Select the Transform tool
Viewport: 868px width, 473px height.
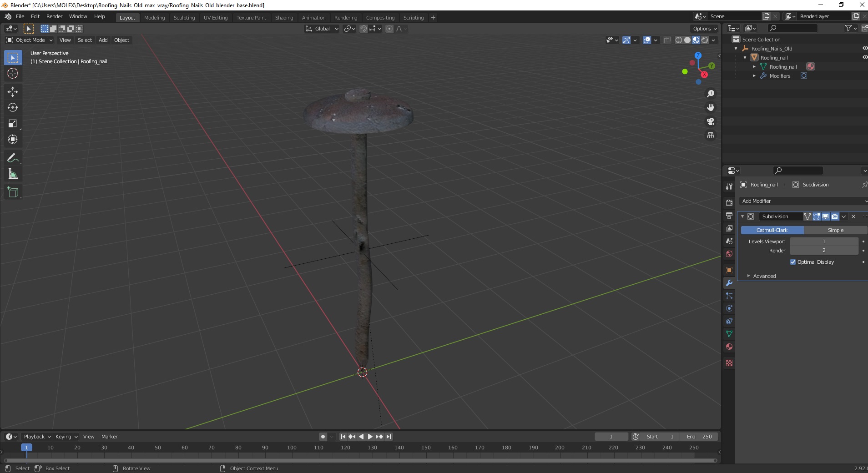pos(13,139)
